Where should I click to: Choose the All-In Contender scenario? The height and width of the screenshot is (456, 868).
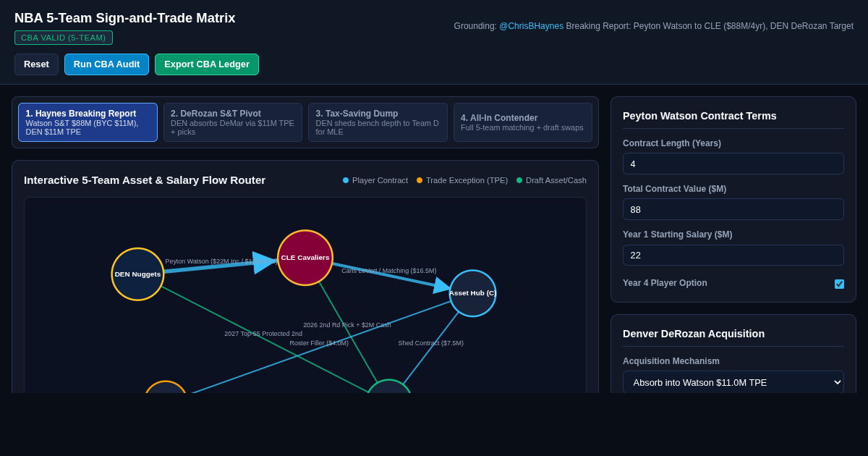523,122
